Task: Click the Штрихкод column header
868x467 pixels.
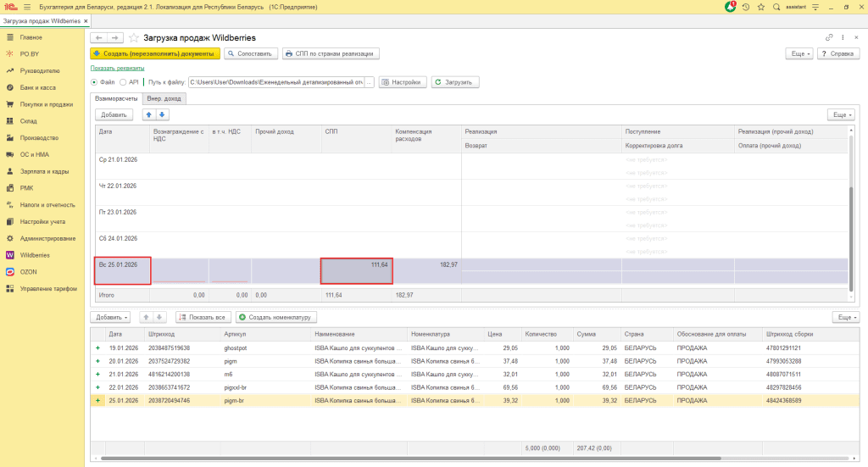Action: 183,334
